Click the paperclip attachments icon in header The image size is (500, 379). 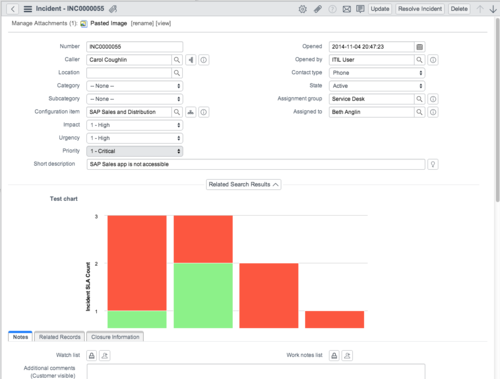[318, 9]
